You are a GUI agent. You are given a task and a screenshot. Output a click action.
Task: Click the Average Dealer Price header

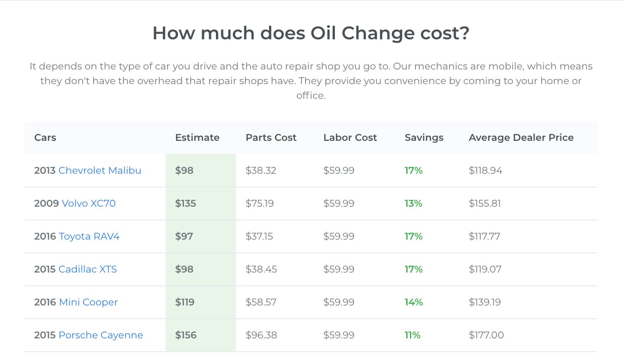click(521, 138)
